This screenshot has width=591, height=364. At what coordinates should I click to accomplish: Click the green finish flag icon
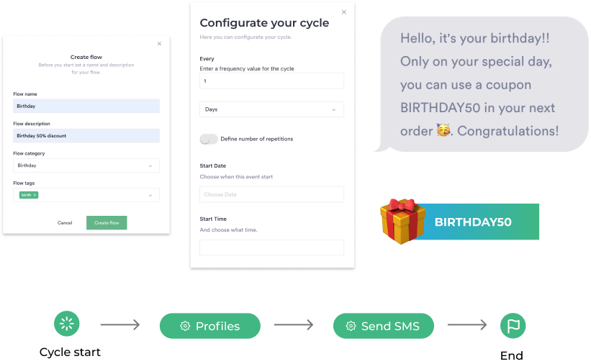coord(513,326)
